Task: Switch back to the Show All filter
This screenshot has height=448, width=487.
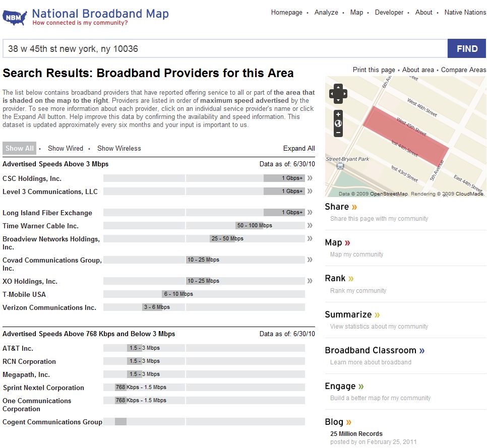Action: (19, 148)
